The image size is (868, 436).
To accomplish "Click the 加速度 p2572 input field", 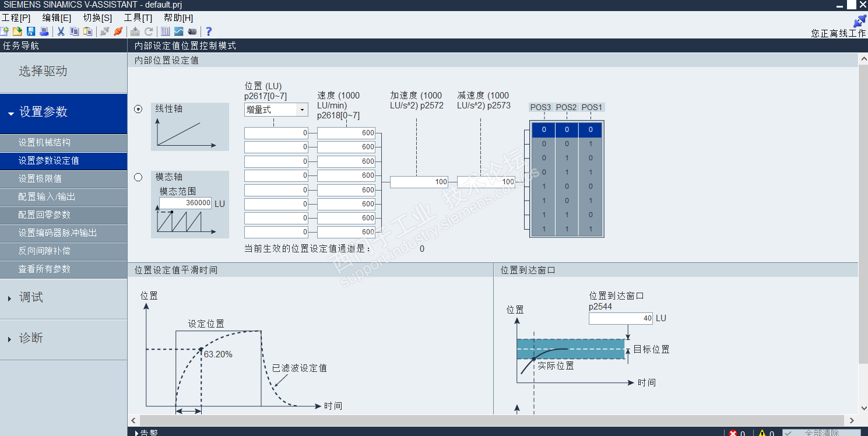I will 419,182.
